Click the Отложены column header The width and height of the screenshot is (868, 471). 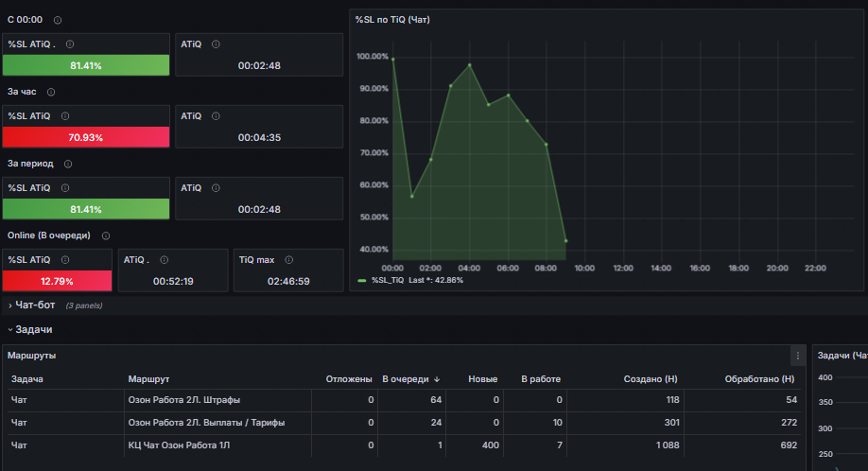click(349, 379)
